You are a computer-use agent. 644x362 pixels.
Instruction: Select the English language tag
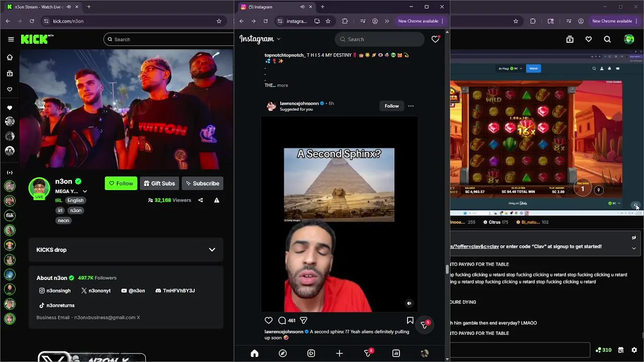pos(75,200)
